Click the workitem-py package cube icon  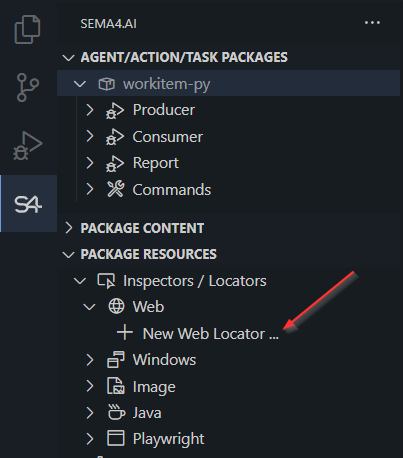point(107,84)
